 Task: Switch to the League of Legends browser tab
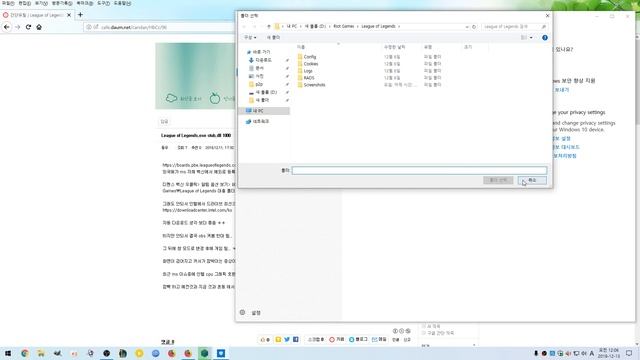coord(36,15)
